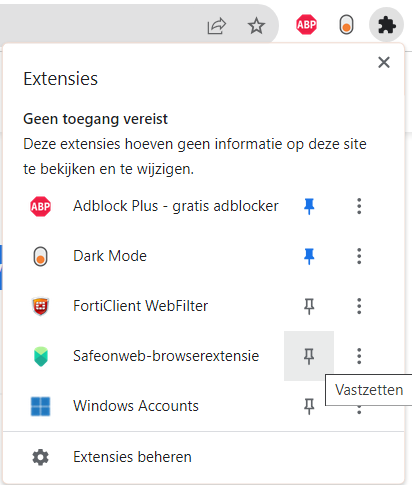Open more options for FortiClient WebFilter

click(359, 306)
